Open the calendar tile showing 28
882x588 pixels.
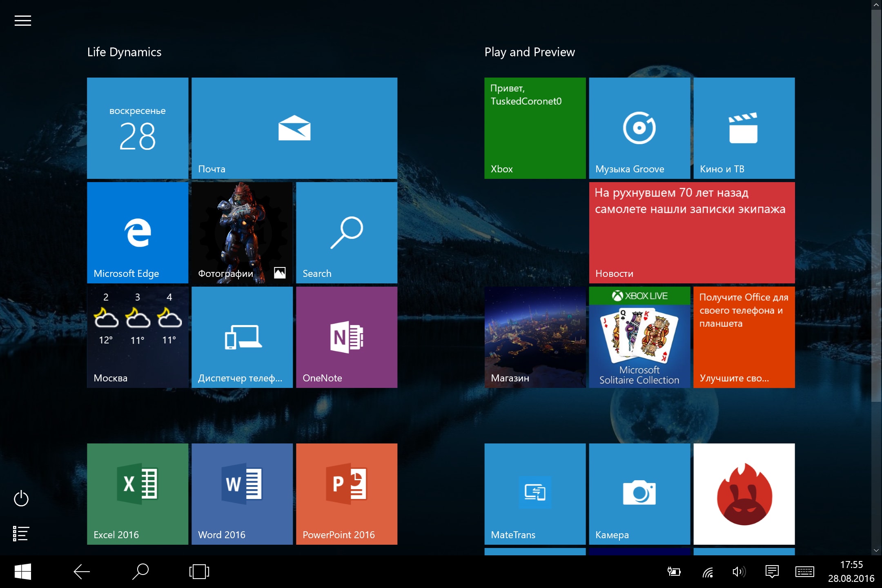tap(138, 128)
